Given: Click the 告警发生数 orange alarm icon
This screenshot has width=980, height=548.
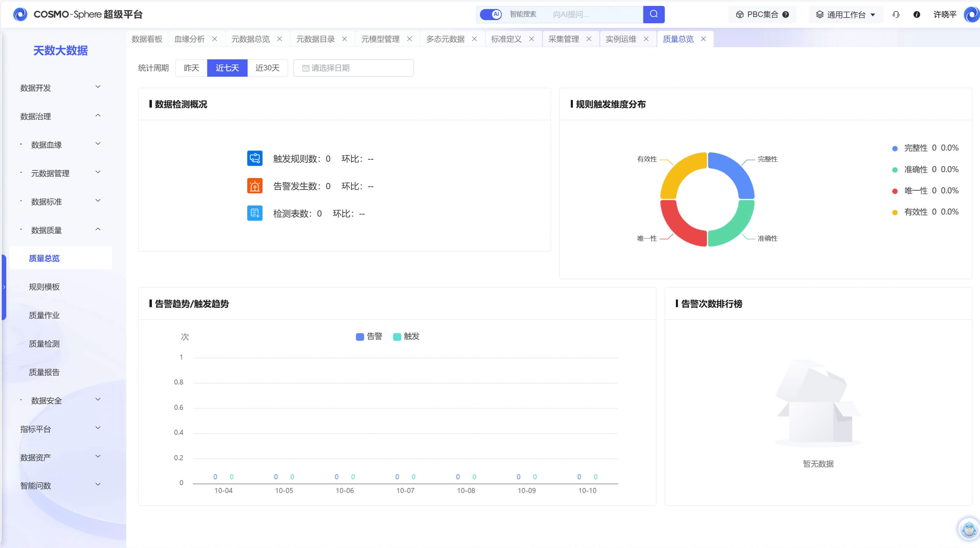Looking at the screenshot, I should tap(255, 186).
